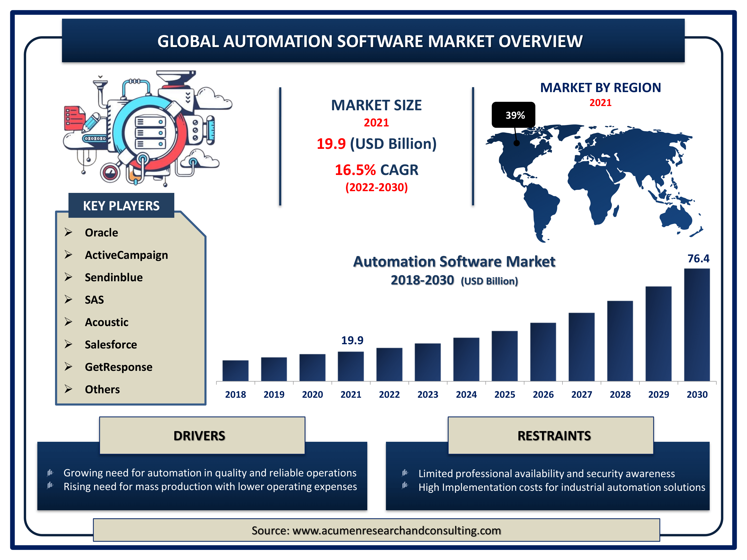Click the 2024 bar in the chart
Screen dimensions: 747x560
click(x=466, y=359)
